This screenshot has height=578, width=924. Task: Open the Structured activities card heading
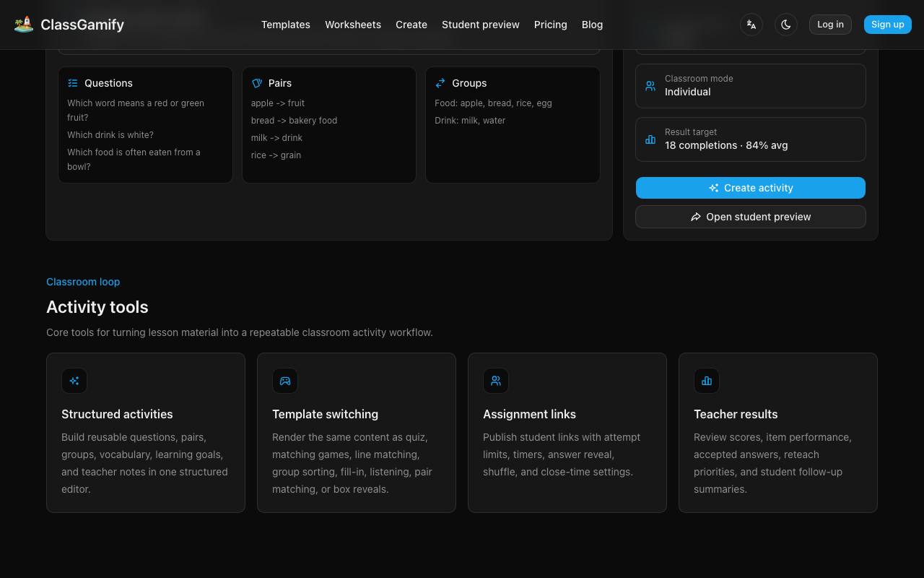pyautogui.click(x=117, y=414)
